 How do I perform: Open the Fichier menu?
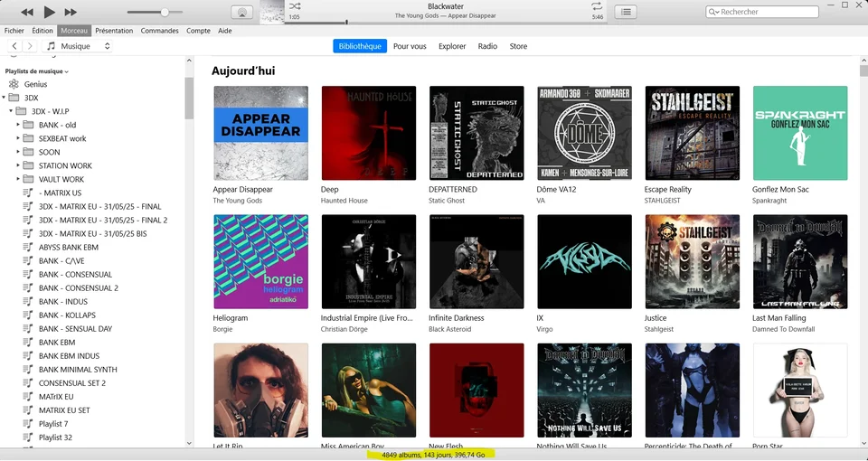[x=14, y=31]
